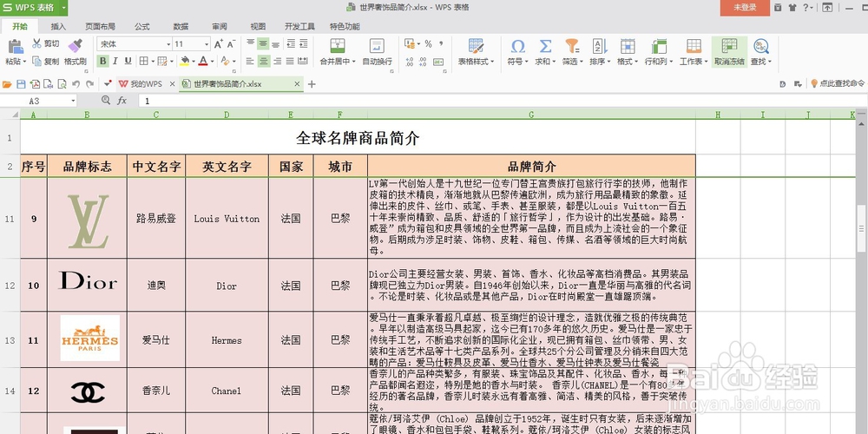Click the open folder icon in quick toolbar

point(7,84)
